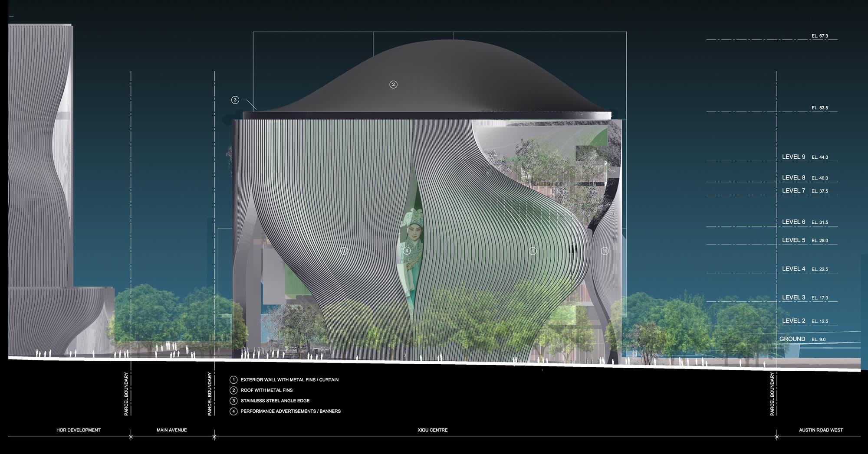Screen dimensions: 868x454
Task: Select the EL. 53.5 elevation marker
Action: point(819,108)
